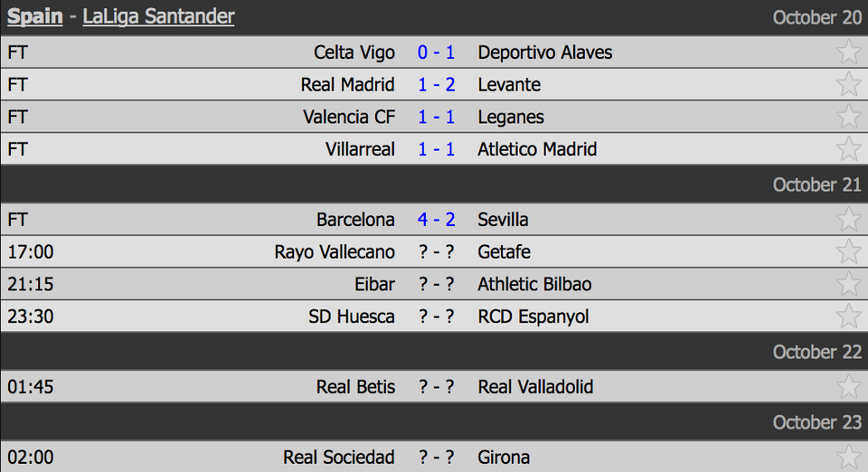
Task: Open the Spain country link
Action: point(35,16)
